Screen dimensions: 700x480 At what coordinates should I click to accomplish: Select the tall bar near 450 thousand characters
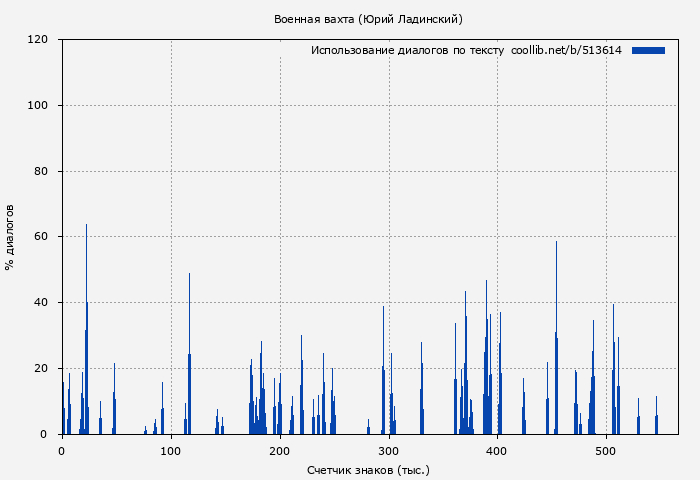pyautogui.click(x=556, y=340)
